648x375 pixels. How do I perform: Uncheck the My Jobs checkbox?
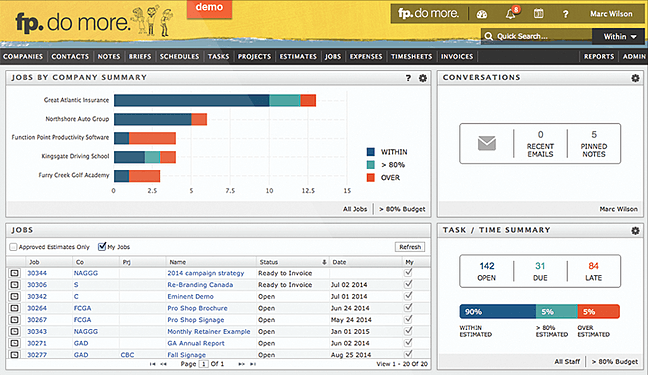coord(102,246)
